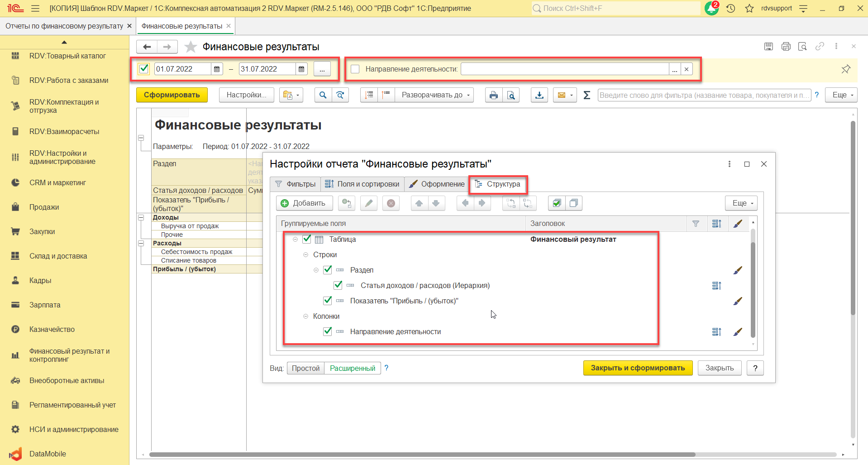Click the delete element red X icon
The height and width of the screenshot is (465, 868).
click(x=391, y=203)
